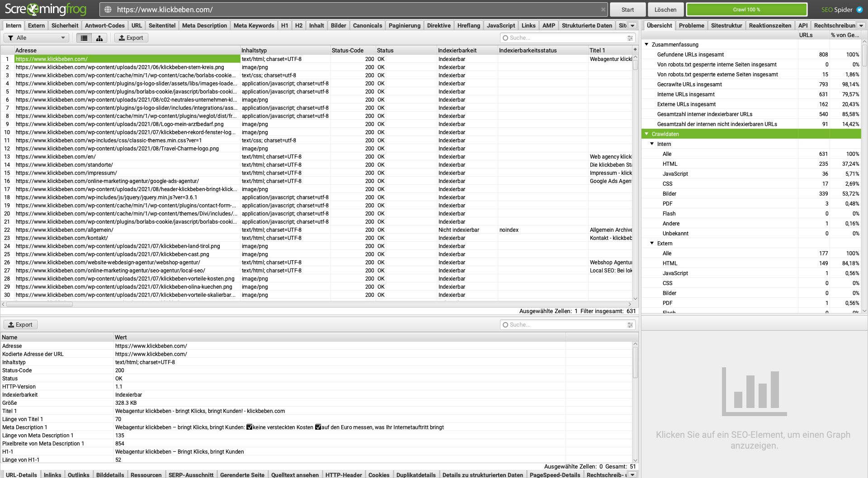The image size is (868, 478).
Task: Open filter options in lower search box
Action: (x=630, y=325)
